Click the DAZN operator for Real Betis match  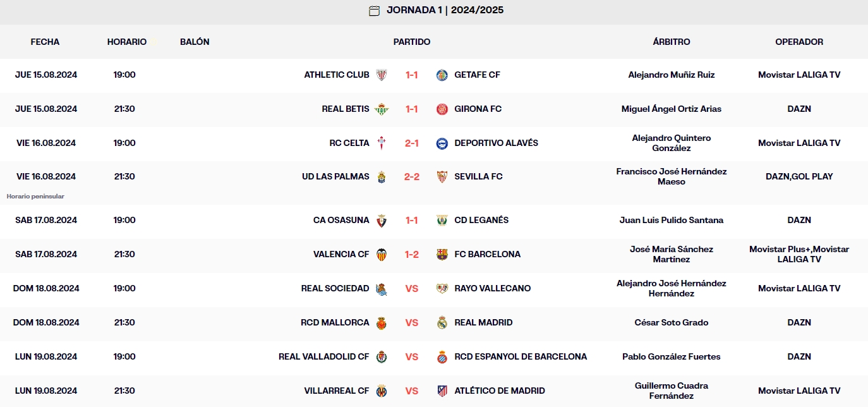(799, 109)
